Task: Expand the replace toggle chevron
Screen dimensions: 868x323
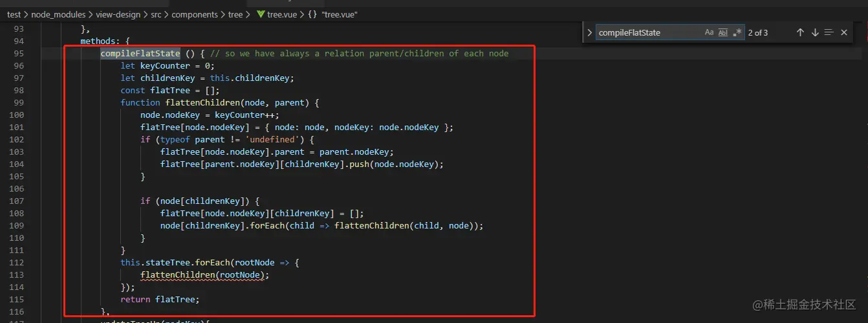Action: pyautogui.click(x=589, y=32)
